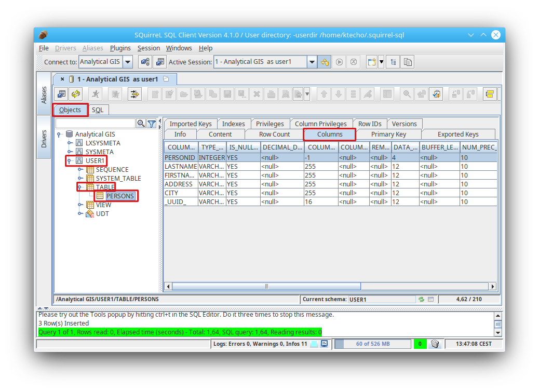539x392 pixels.
Task: Click the detach icon on session tab
Action: [166, 79]
